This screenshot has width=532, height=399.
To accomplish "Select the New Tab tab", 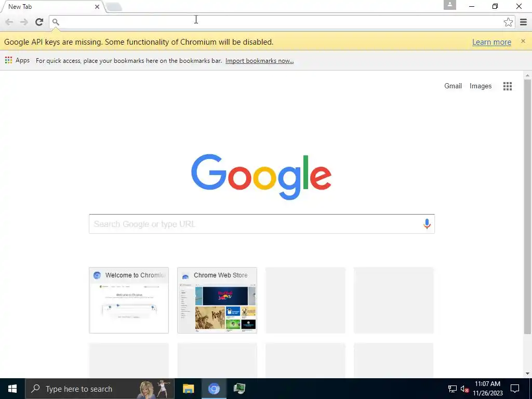I will point(52,7).
